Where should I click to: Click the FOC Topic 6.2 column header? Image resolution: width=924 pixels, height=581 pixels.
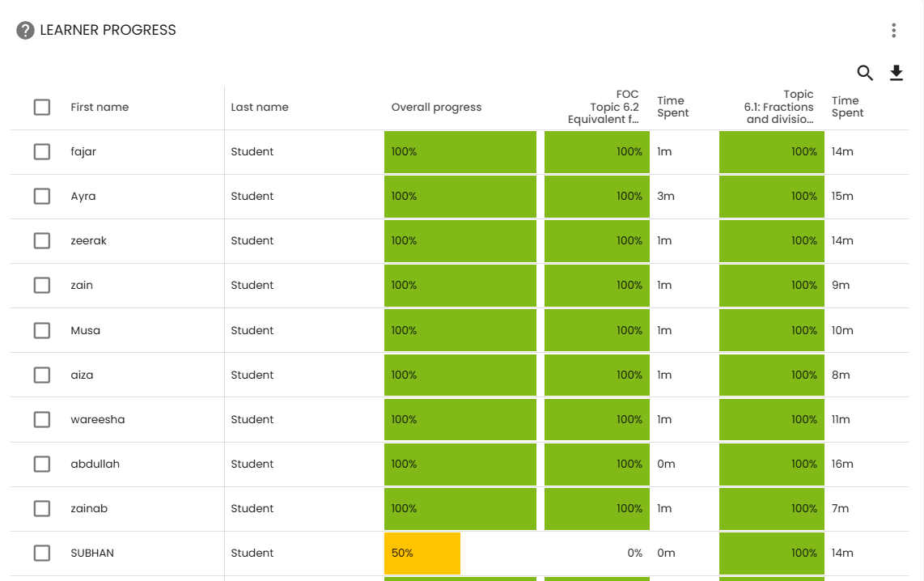point(603,107)
